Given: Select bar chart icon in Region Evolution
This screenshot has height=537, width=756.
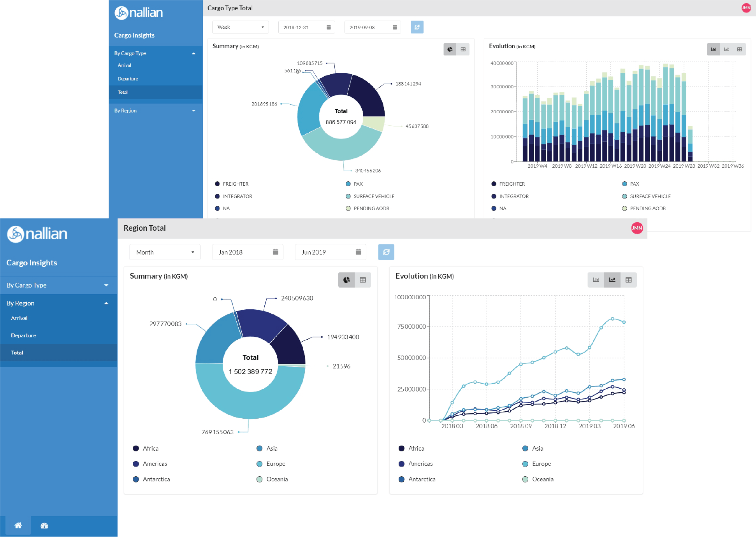Looking at the screenshot, I should tap(596, 280).
